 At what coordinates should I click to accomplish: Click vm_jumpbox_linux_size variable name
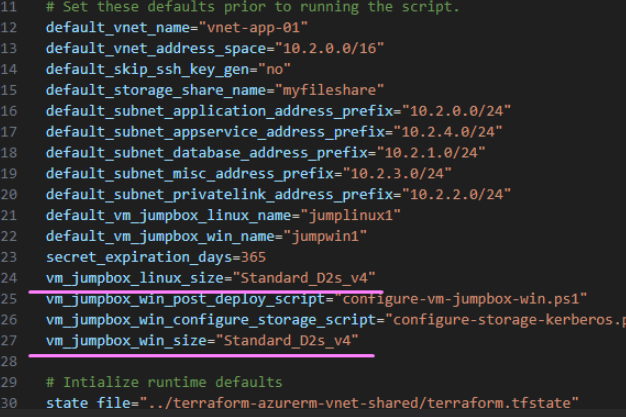(135, 278)
